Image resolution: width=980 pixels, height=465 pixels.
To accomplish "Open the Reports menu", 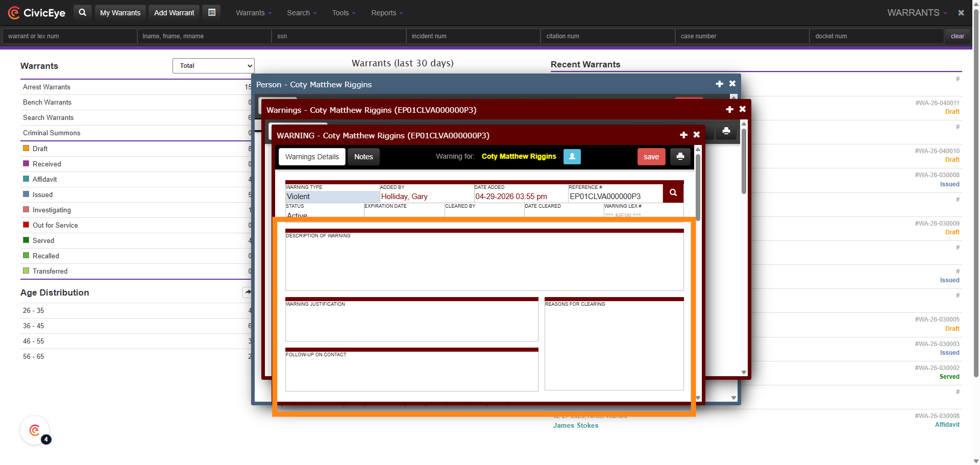I will point(387,13).
